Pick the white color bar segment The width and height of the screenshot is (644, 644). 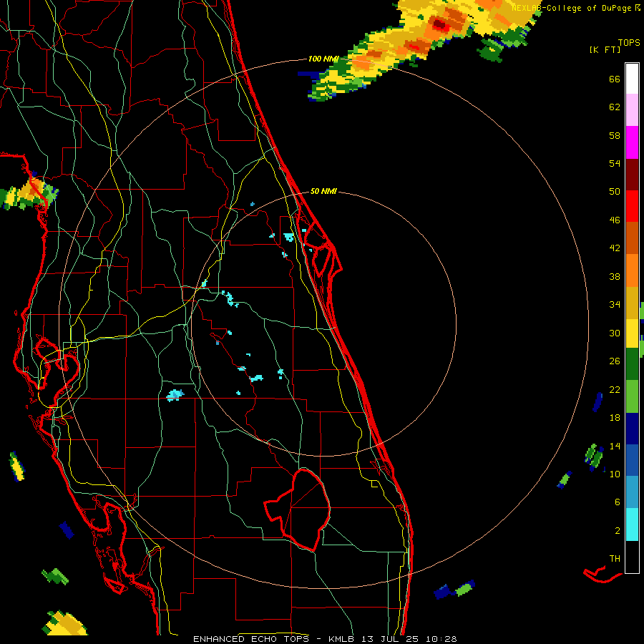632,79
